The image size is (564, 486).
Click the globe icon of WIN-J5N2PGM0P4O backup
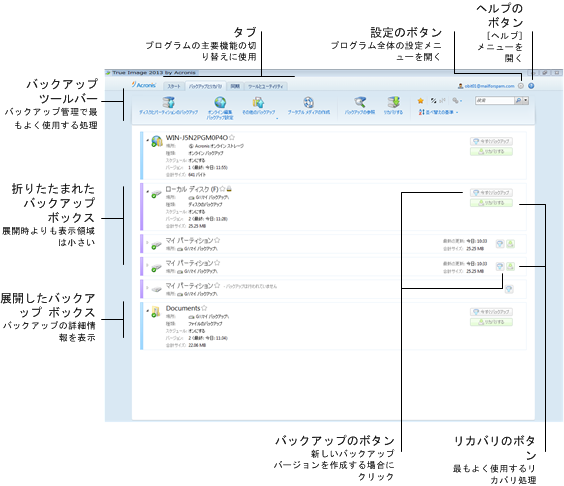click(x=156, y=141)
